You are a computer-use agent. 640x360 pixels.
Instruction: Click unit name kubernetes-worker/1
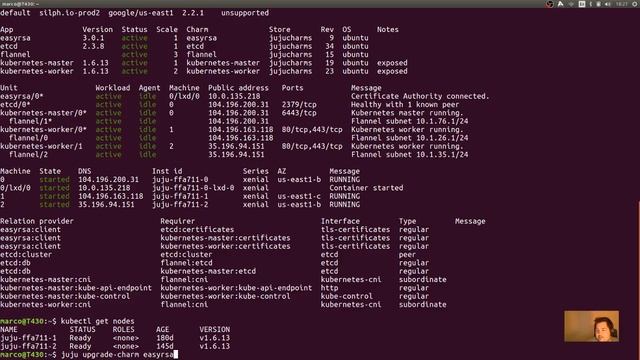pos(41,146)
